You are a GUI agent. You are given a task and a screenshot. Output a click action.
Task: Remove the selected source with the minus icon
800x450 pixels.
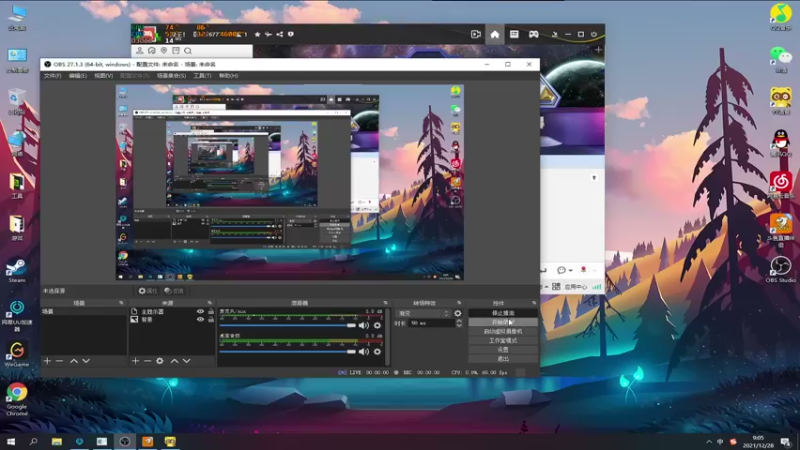(147, 361)
